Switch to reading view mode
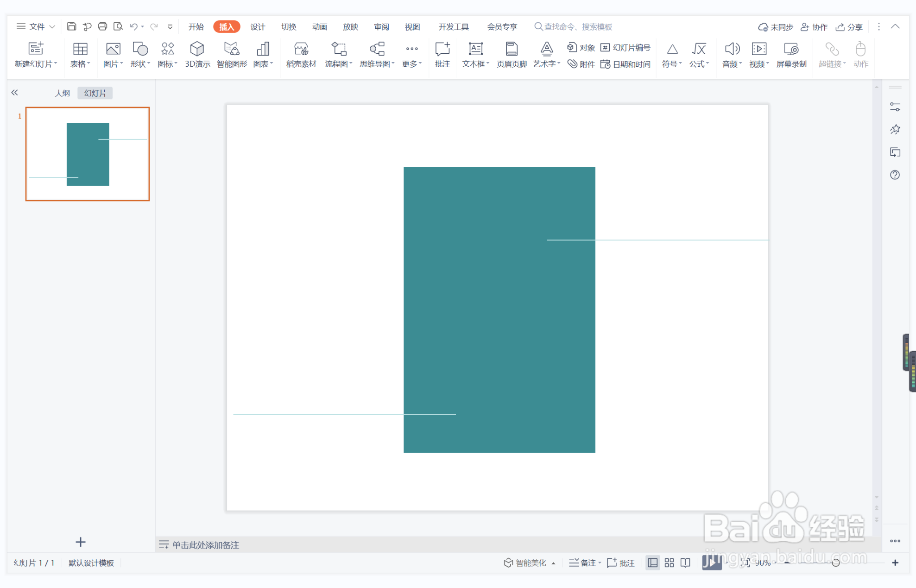 click(685, 563)
